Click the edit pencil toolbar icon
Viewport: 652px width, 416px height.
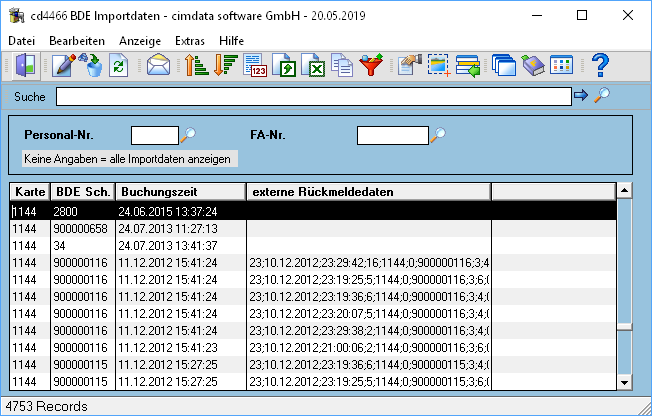(63, 65)
